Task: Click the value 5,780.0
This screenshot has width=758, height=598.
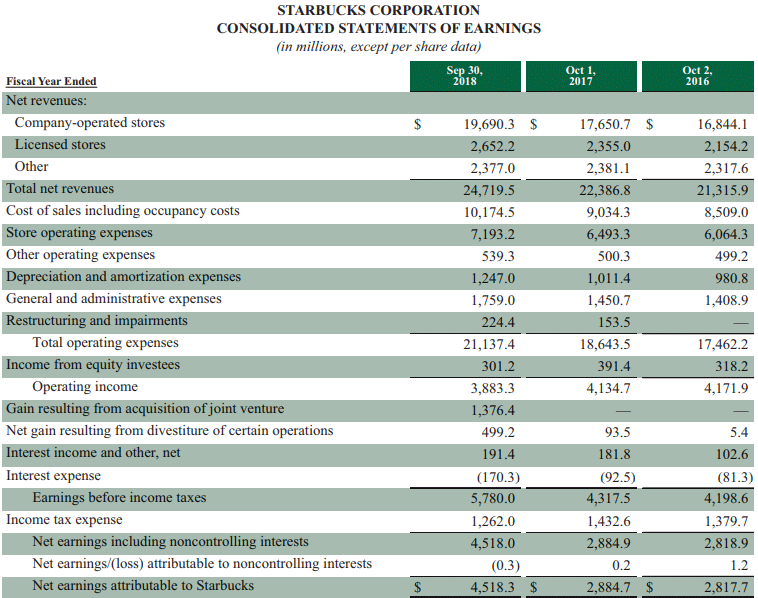Action: tap(493, 498)
